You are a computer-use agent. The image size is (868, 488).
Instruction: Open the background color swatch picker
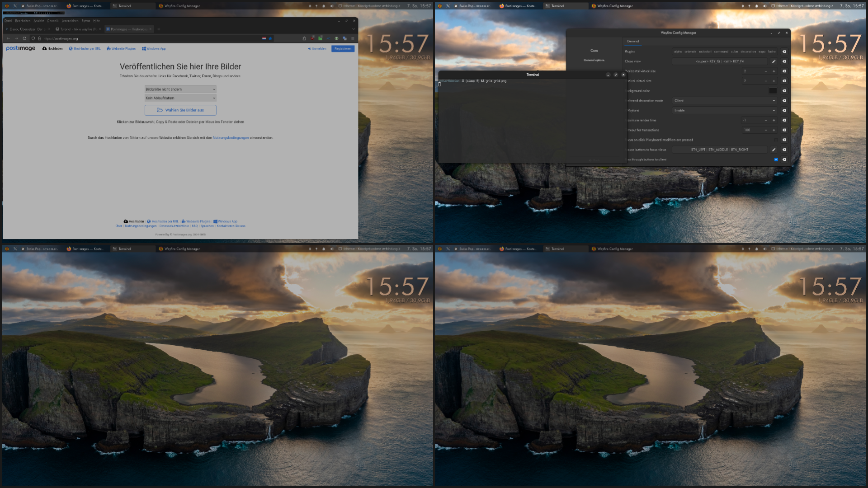773,91
